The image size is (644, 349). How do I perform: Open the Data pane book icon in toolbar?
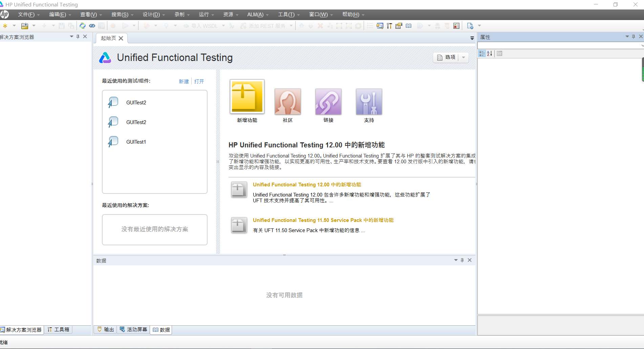pyautogui.click(x=409, y=26)
